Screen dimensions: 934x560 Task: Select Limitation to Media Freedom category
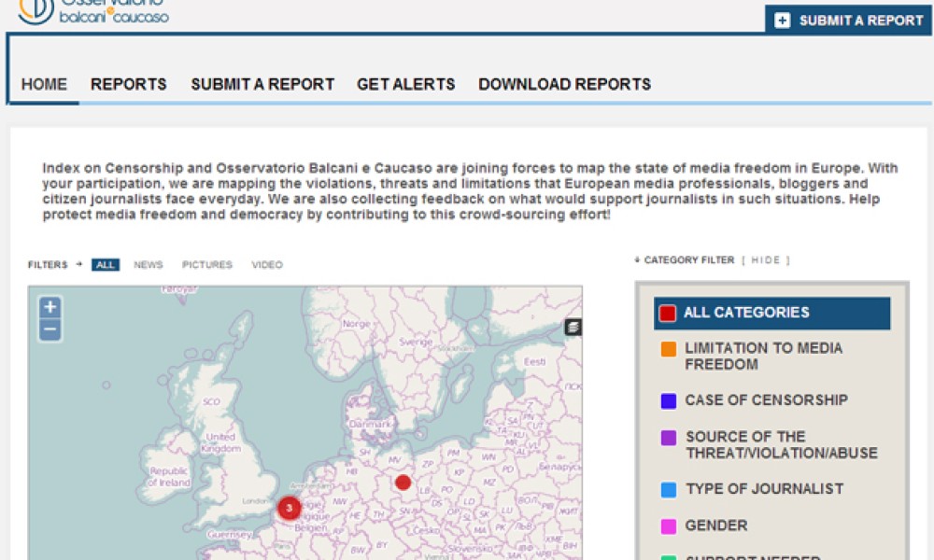click(764, 356)
